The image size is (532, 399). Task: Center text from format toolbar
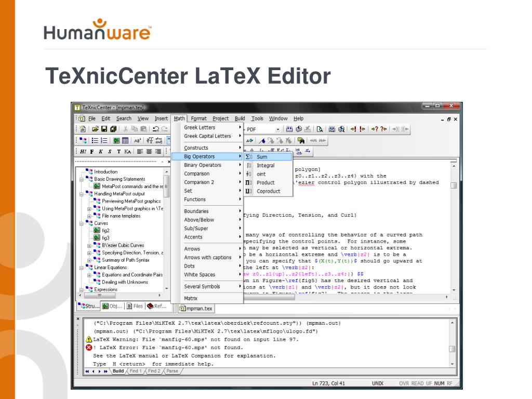coord(149,152)
